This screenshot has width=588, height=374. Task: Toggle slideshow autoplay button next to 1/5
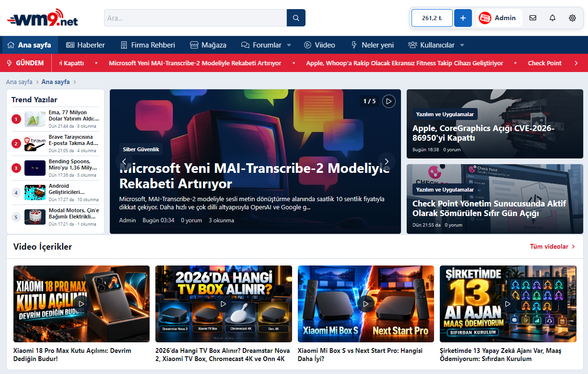(389, 101)
